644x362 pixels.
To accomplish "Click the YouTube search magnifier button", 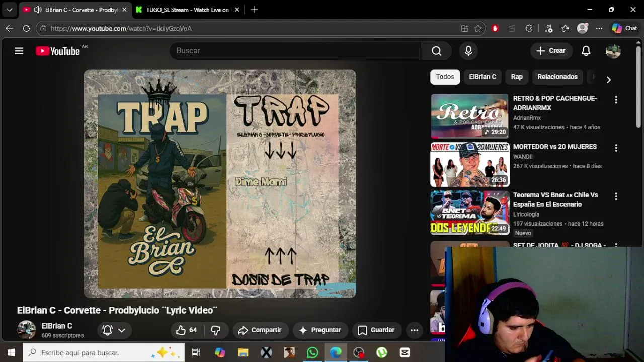I will pyautogui.click(x=436, y=51).
